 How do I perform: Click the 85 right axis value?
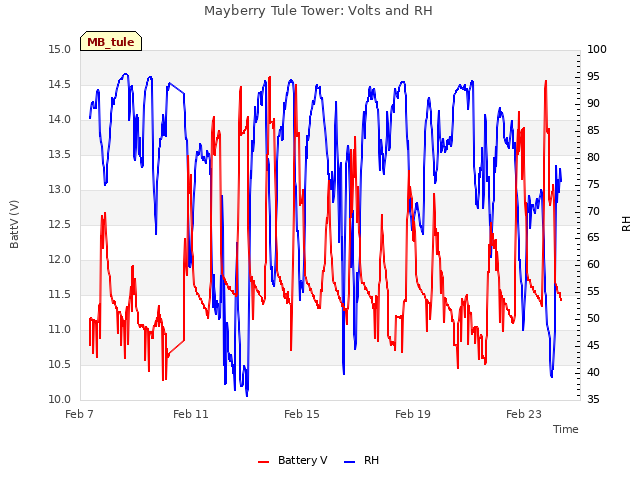pyautogui.click(x=593, y=131)
